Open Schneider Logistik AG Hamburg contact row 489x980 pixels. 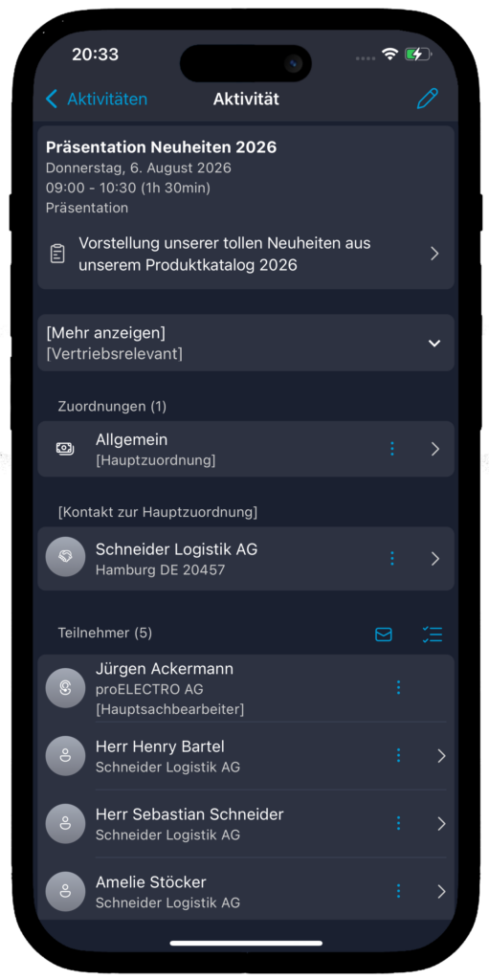tap(246, 558)
